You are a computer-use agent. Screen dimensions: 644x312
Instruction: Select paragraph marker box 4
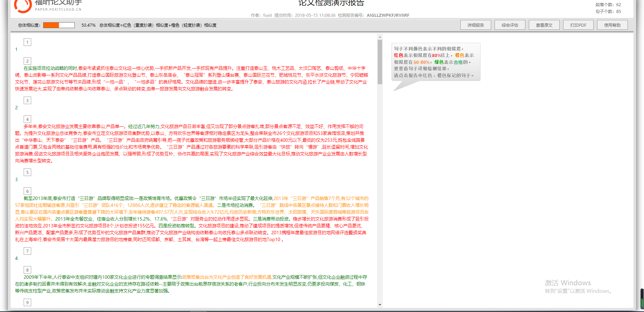coord(27,119)
